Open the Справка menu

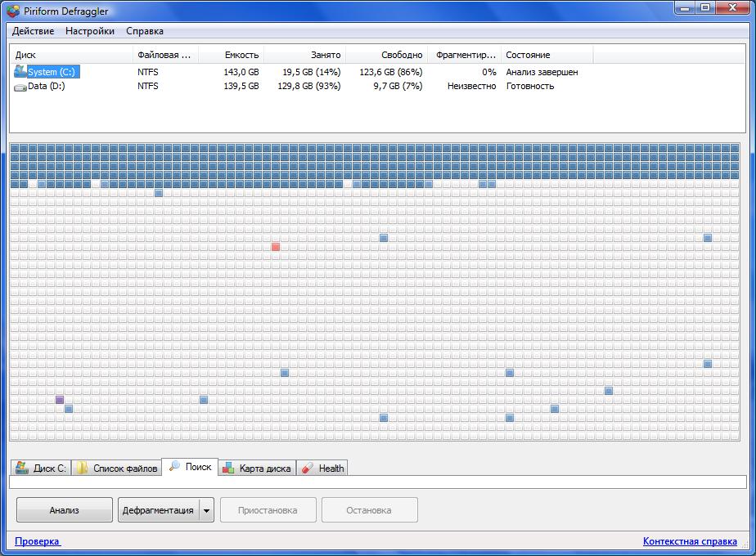pos(145,31)
